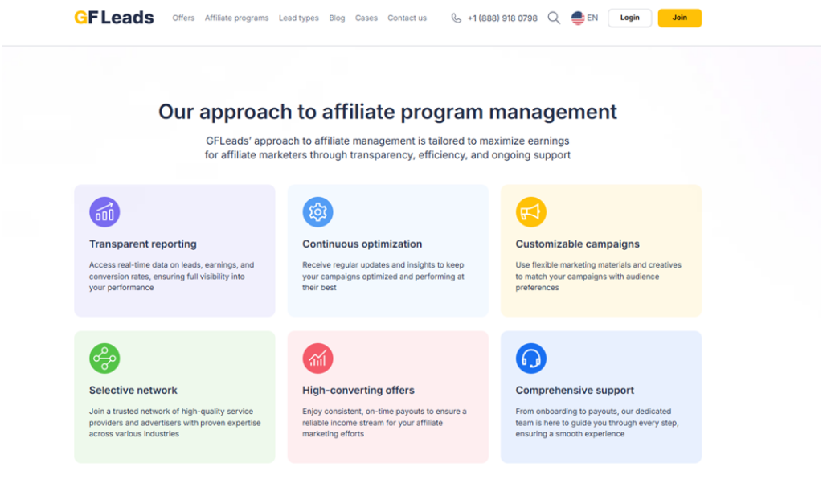This screenshot has width=823, height=504.
Task: Click the blue Continuous optimization gear icon
Action: 317,212
